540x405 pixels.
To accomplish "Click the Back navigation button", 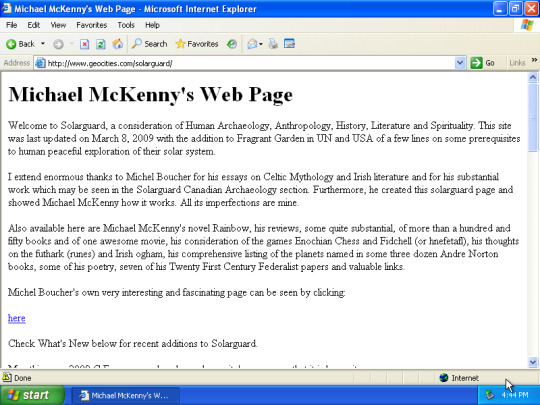I will [x=20, y=44].
